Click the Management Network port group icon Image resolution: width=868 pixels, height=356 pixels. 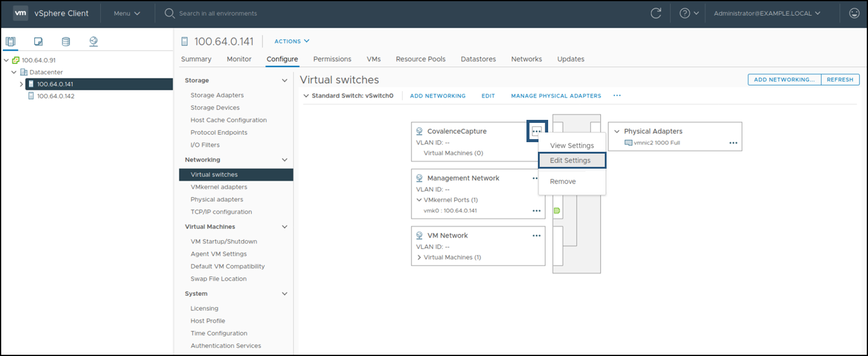pos(420,178)
